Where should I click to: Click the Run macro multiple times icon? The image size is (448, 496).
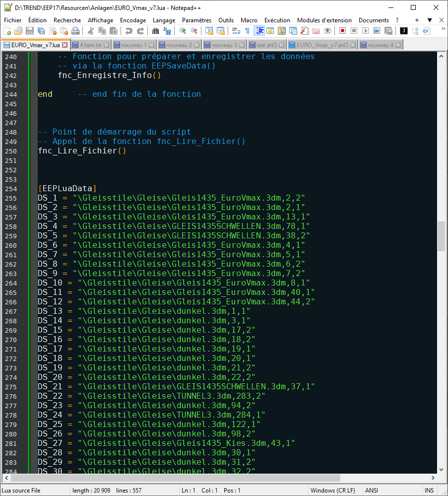377,31
